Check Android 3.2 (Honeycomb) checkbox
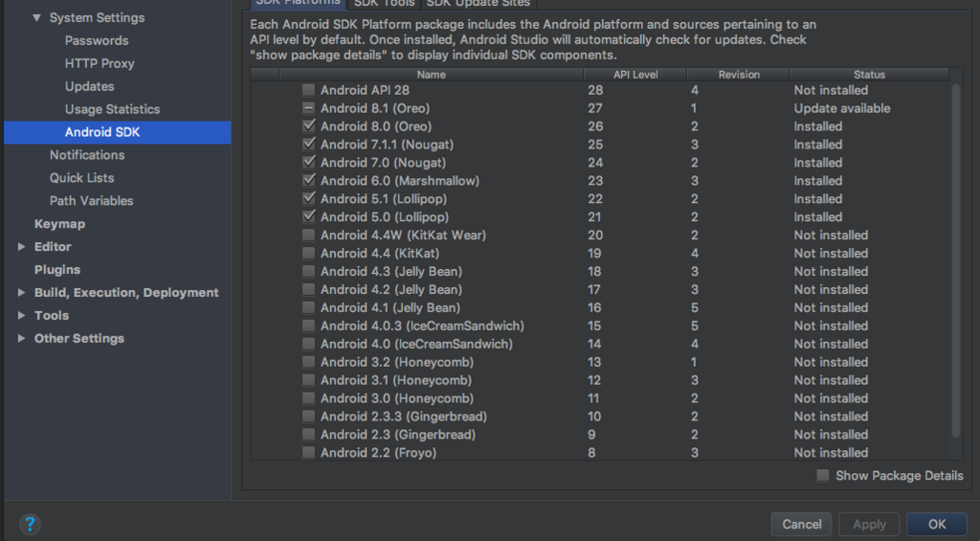The image size is (980, 541). point(308,362)
